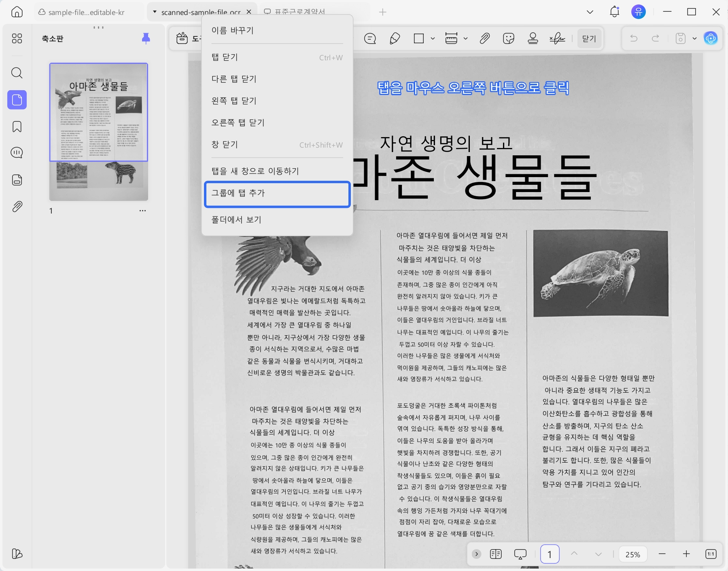Click the attachment paperclip in toolbar
Image resolution: width=728 pixels, height=571 pixels.
[484, 38]
